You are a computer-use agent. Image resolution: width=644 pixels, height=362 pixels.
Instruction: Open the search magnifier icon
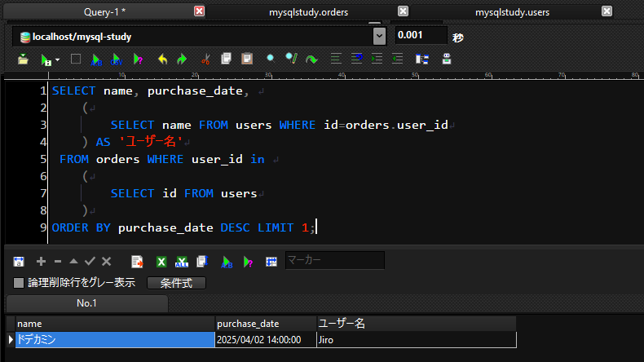click(x=271, y=58)
